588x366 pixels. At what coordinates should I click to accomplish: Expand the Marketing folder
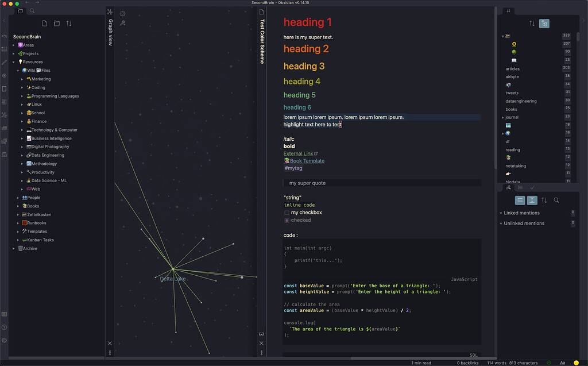pos(22,79)
